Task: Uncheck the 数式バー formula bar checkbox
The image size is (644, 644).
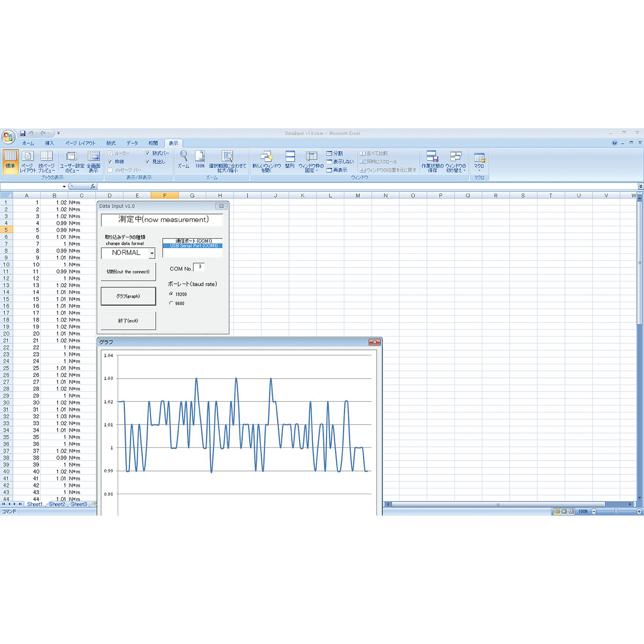Action: 148,153
